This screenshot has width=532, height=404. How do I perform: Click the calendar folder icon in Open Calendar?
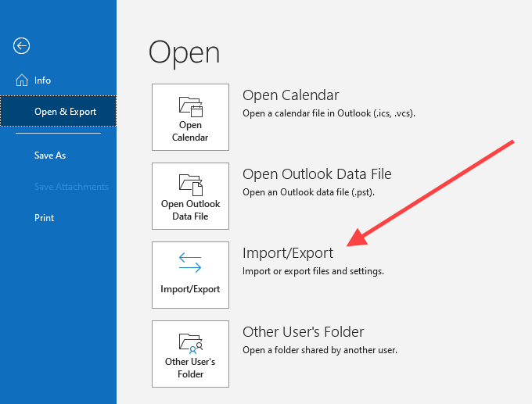click(x=190, y=105)
